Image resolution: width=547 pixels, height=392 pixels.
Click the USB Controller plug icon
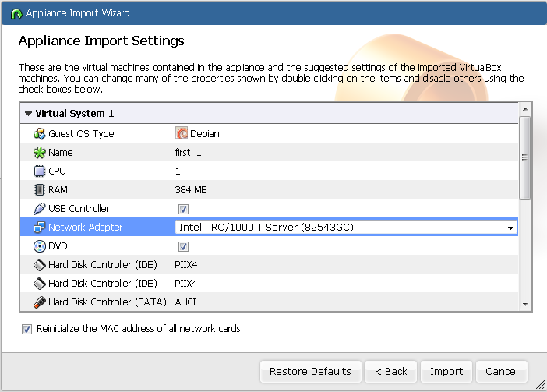(x=39, y=209)
